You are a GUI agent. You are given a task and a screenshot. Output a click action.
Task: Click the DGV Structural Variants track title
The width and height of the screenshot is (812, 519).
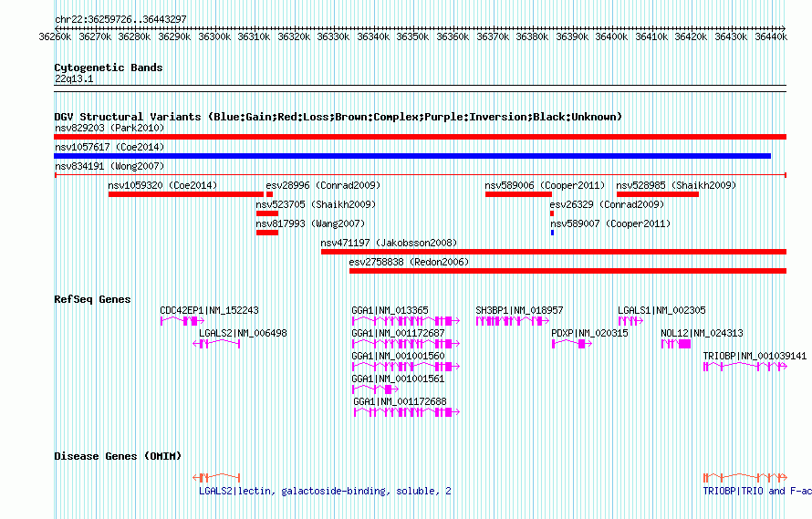click(x=338, y=117)
